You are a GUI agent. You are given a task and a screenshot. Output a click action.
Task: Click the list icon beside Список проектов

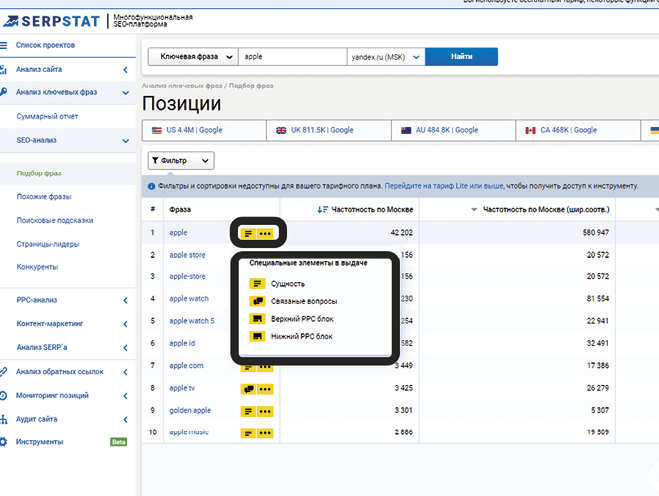pyautogui.click(x=5, y=46)
